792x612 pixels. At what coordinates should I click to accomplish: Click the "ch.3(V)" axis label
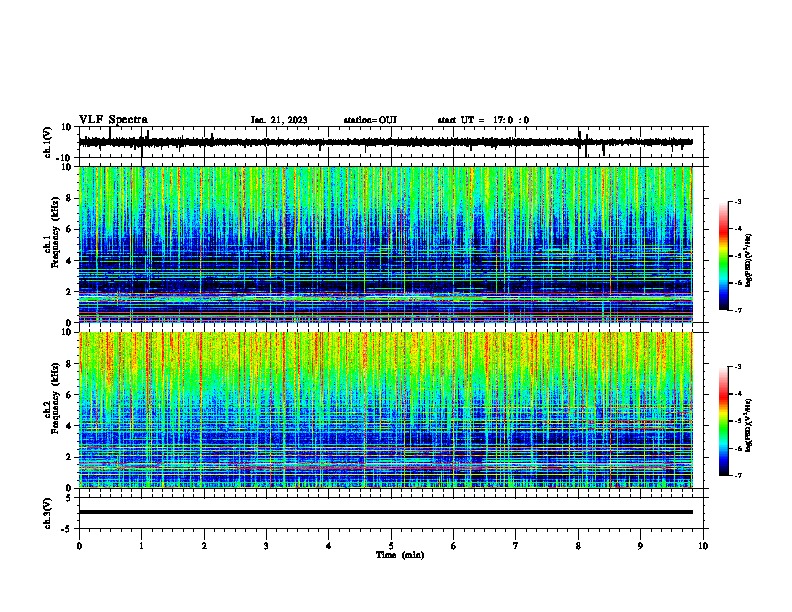tap(47, 514)
